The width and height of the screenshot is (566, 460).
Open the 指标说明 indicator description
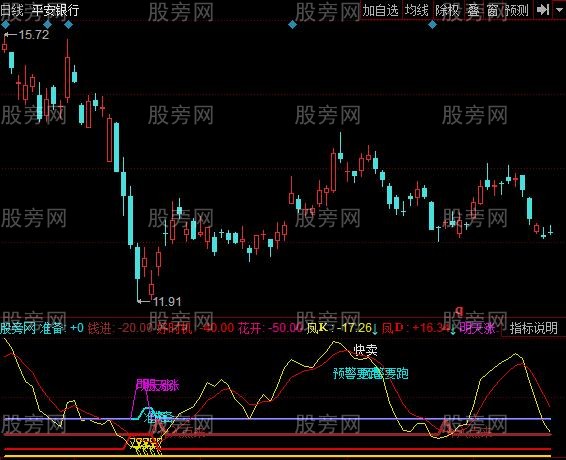coord(534,328)
